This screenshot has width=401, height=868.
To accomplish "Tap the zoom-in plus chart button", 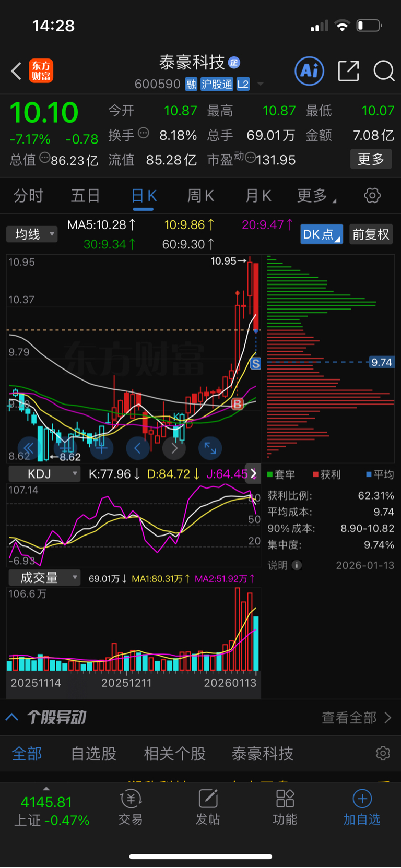I will 101,448.
